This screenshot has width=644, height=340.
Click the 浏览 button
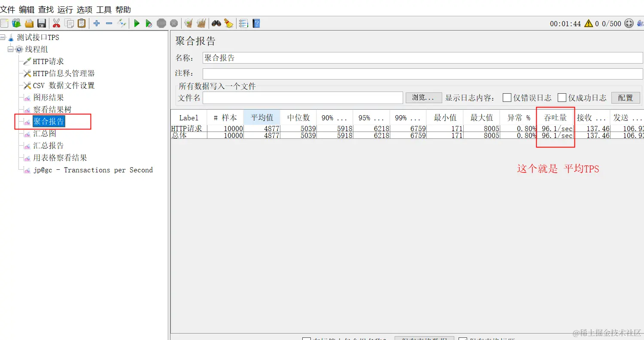coord(423,98)
